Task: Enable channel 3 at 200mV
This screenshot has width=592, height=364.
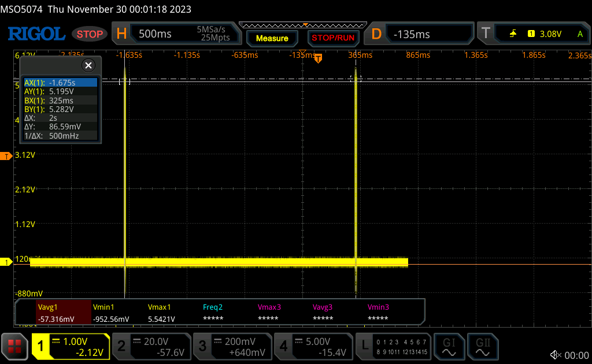Action: click(232, 346)
